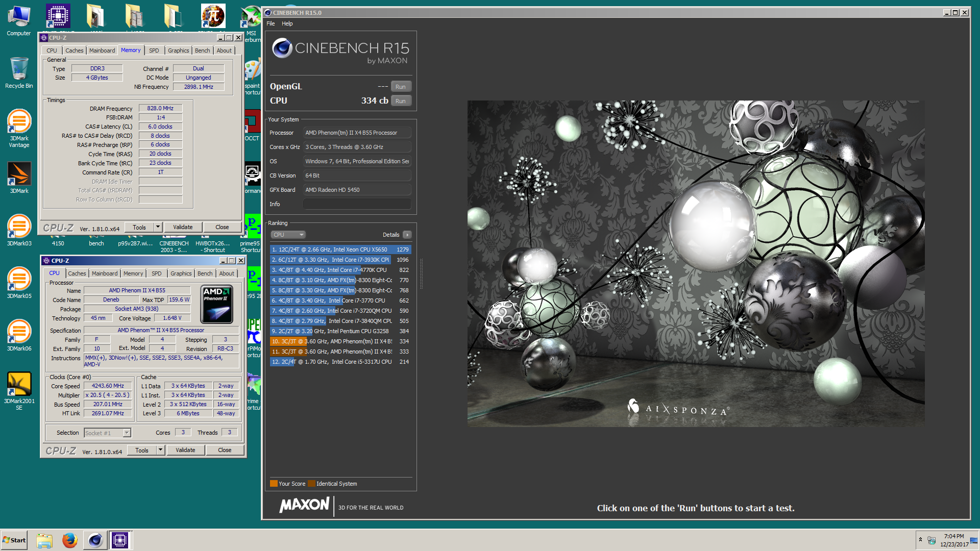Switch to CPU-Z in the taskbar
980x551 pixels.
point(120,540)
